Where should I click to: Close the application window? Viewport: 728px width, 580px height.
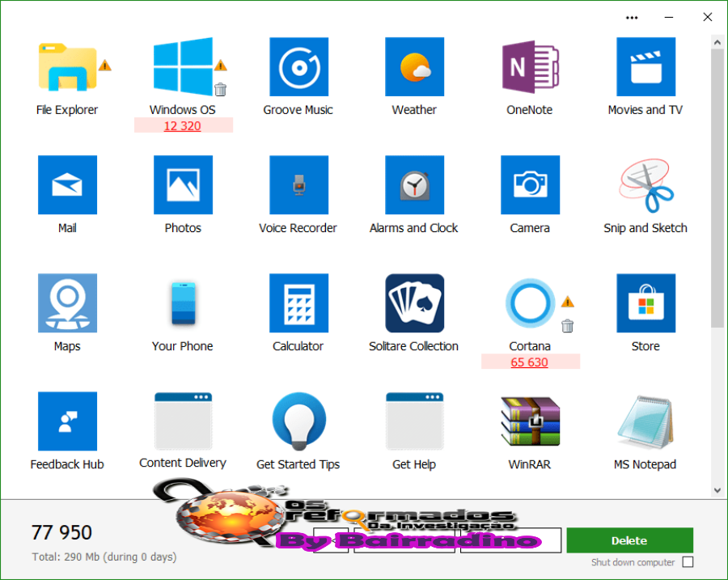click(708, 18)
